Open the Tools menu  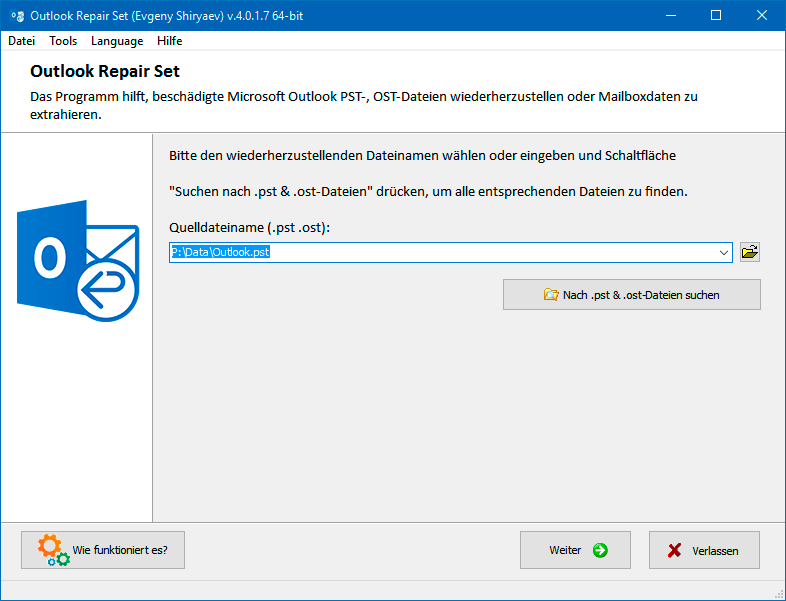click(63, 41)
